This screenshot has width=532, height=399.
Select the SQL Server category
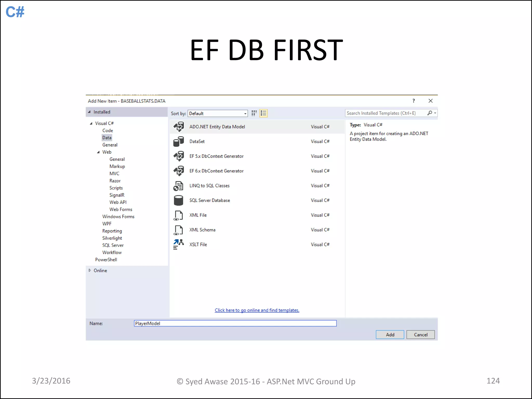pos(113,245)
